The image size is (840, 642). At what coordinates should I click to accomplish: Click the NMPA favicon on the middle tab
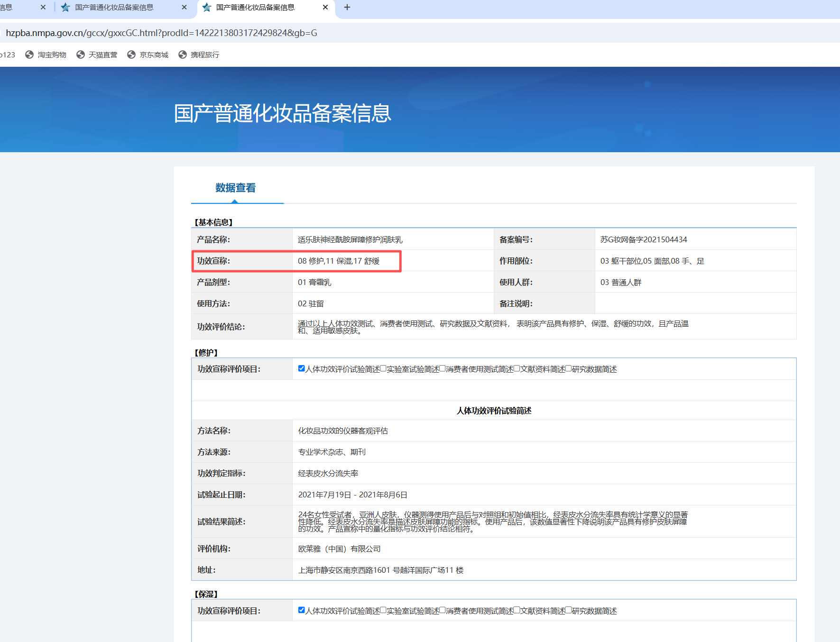pos(65,7)
